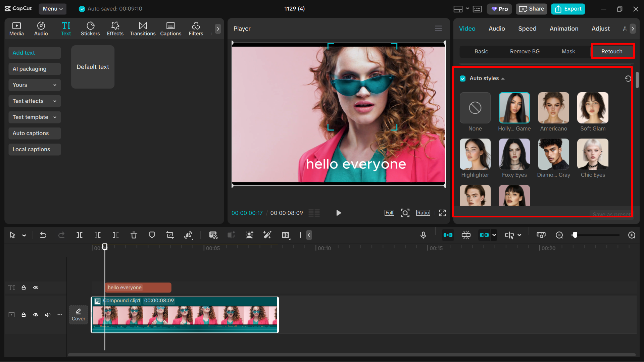Open the Filters panel

tap(196, 29)
